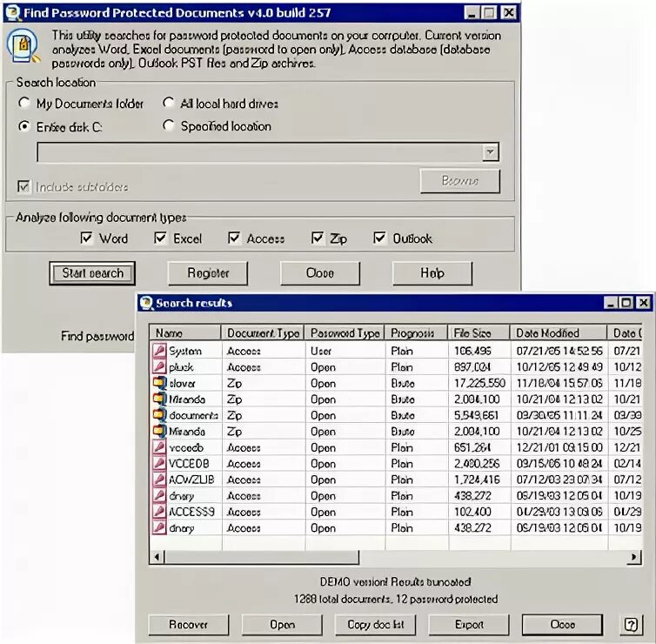Click the scroll left arrow in results
The width and height of the screenshot is (656, 644).
click(x=157, y=557)
